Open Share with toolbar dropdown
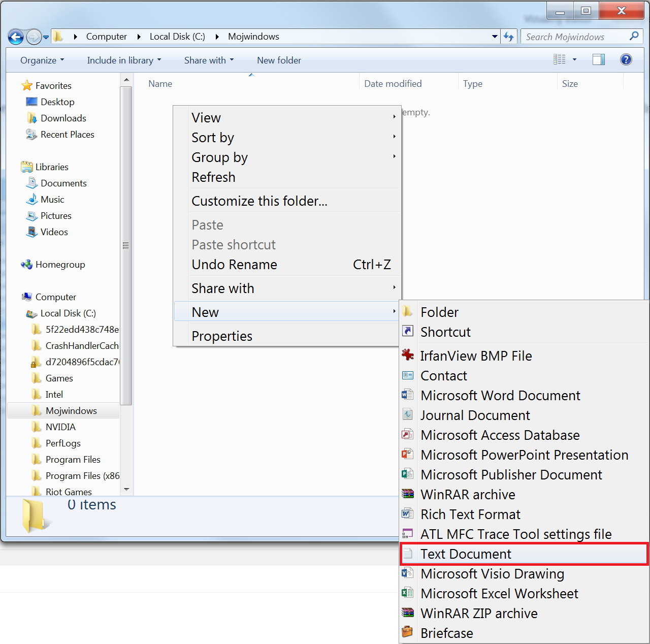Viewport: 650px width, 644px height. pyautogui.click(x=209, y=60)
